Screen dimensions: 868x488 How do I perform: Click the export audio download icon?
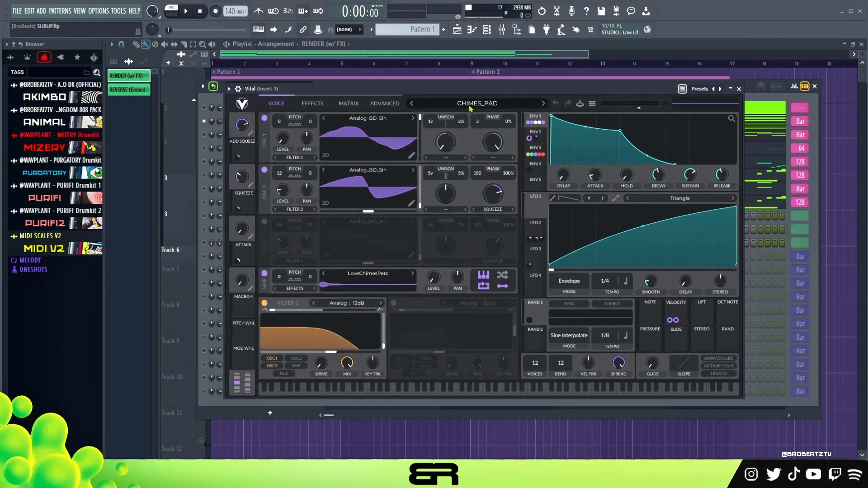click(x=646, y=11)
